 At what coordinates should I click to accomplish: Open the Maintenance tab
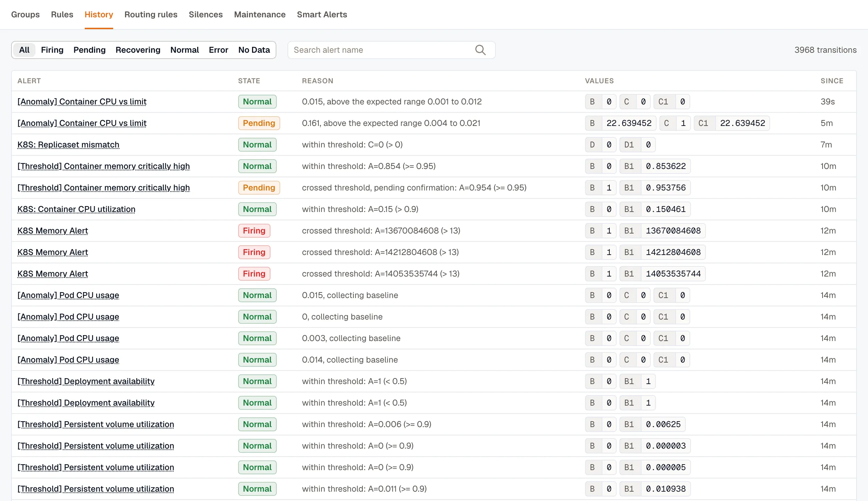tap(260, 15)
